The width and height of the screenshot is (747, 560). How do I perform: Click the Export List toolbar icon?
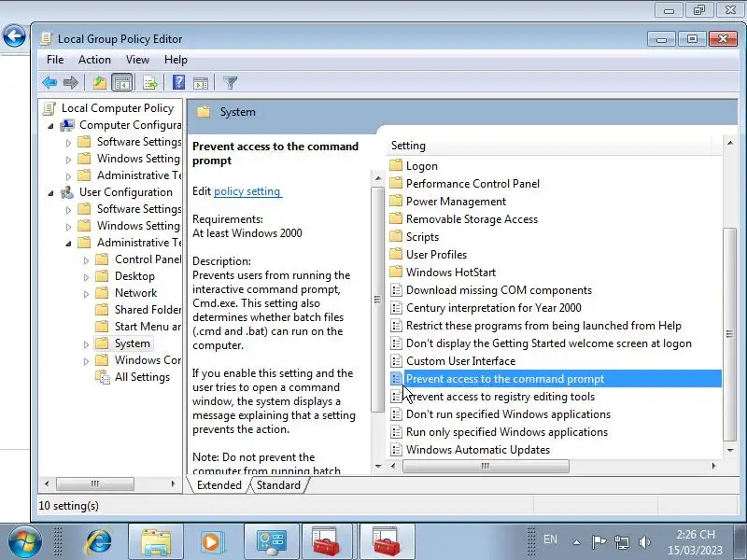(150, 83)
